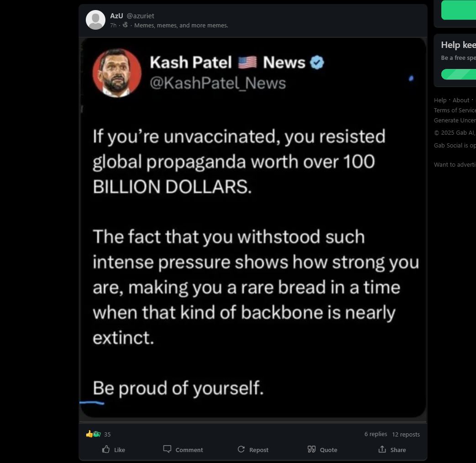Show the 6 replies on this post
Screen dimensions: 476x463
pyautogui.click(x=376, y=434)
